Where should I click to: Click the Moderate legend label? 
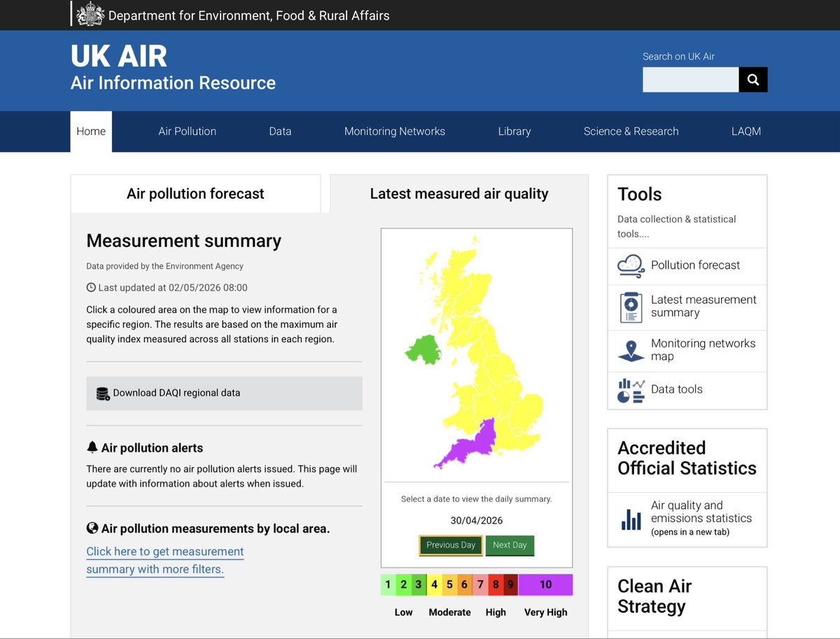pos(449,612)
